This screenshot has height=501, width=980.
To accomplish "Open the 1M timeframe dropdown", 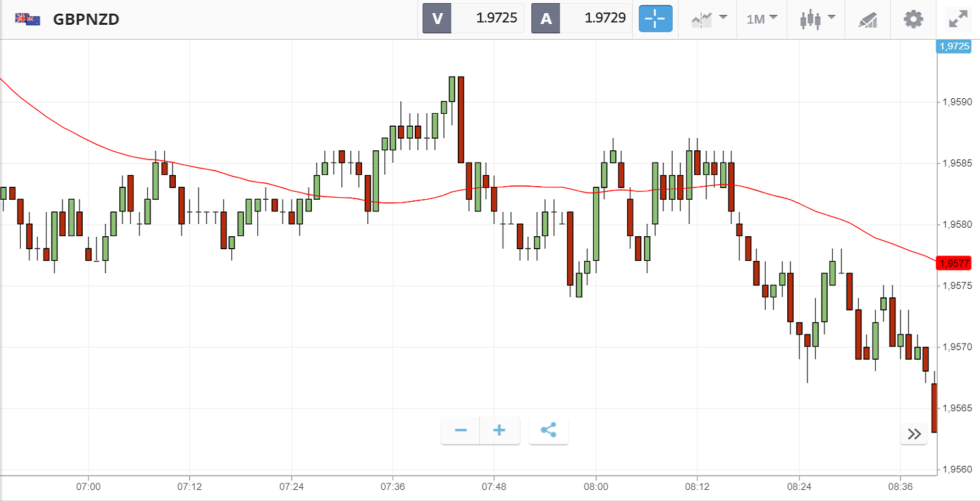I will [x=762, y=19].
